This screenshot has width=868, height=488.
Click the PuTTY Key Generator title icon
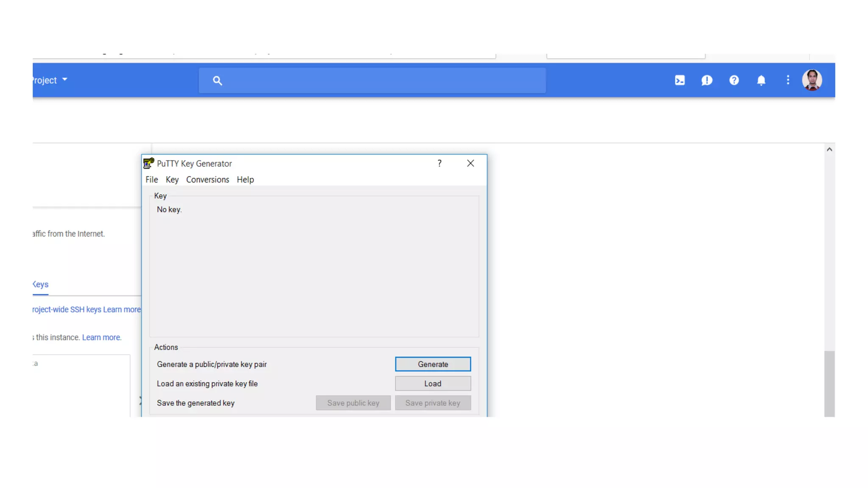149,164
